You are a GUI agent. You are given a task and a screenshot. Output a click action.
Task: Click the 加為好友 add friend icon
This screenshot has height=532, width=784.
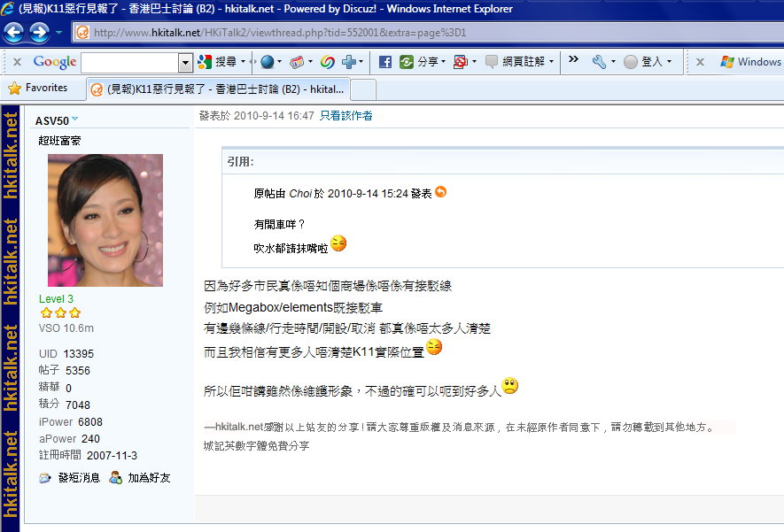[115, 478]
